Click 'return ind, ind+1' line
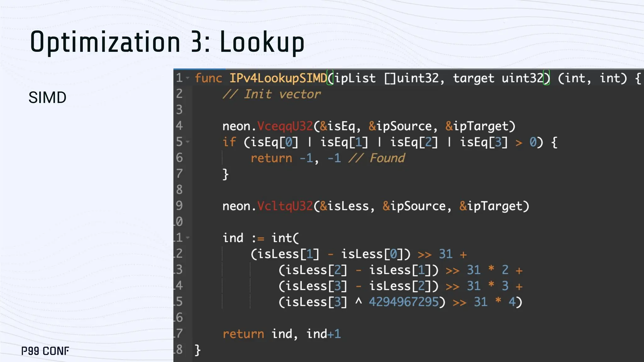This screenshot has width=644, height=362. coord(282,334)
